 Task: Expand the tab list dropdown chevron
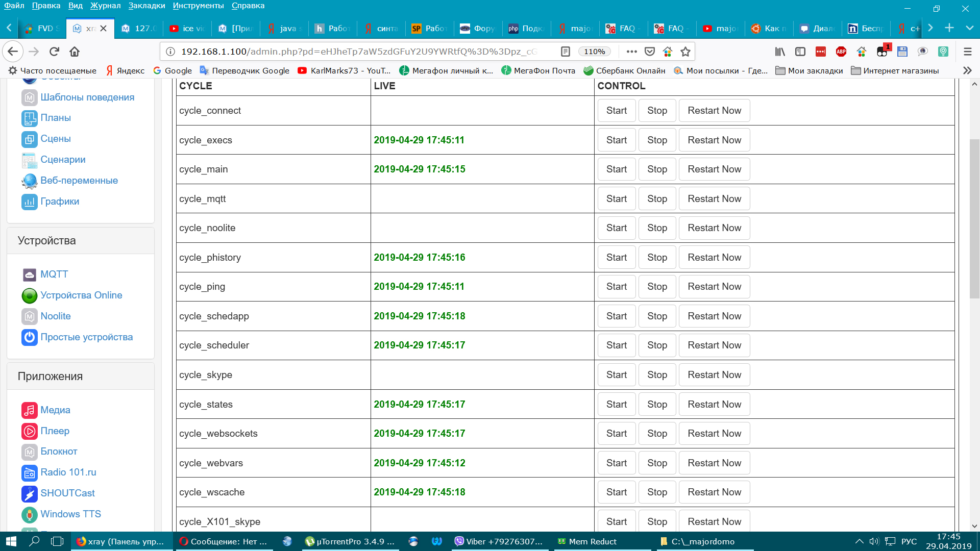[969, 28]
